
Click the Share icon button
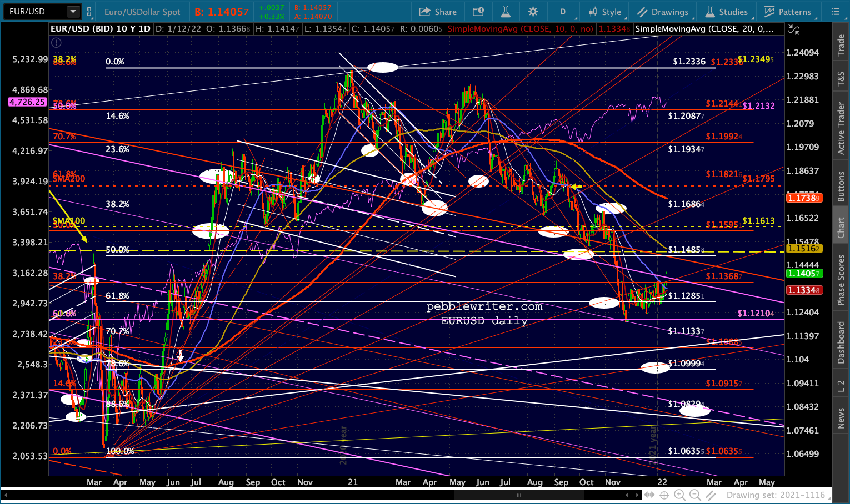[437, 12]
